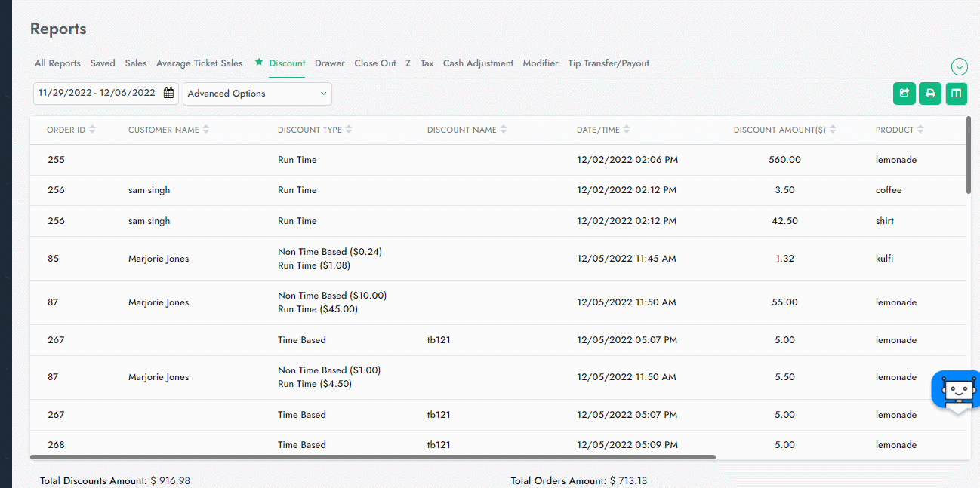The height and width of the screenshot is (488, 980).
Task: Click the date range input field
Action: (97, 94)
